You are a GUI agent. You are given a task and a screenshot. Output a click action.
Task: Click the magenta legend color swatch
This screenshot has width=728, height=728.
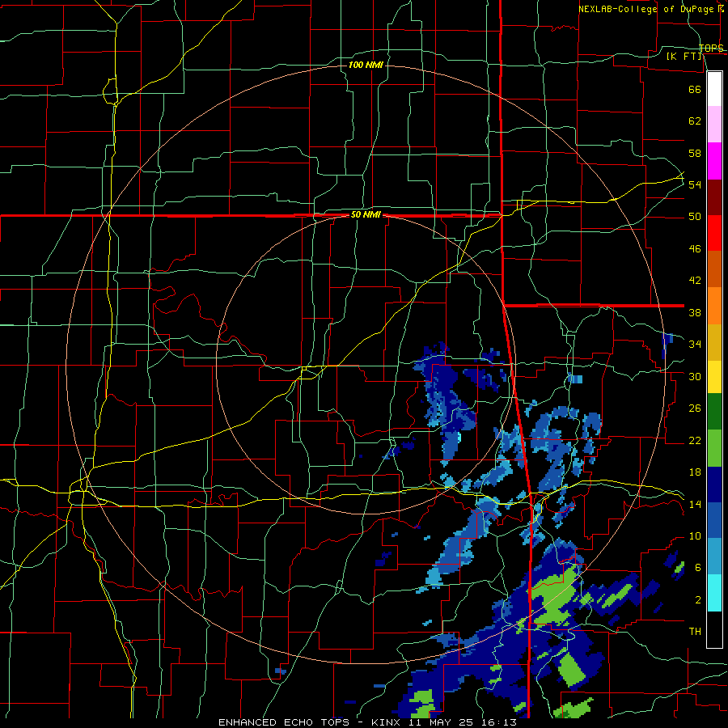coord(714,161)
